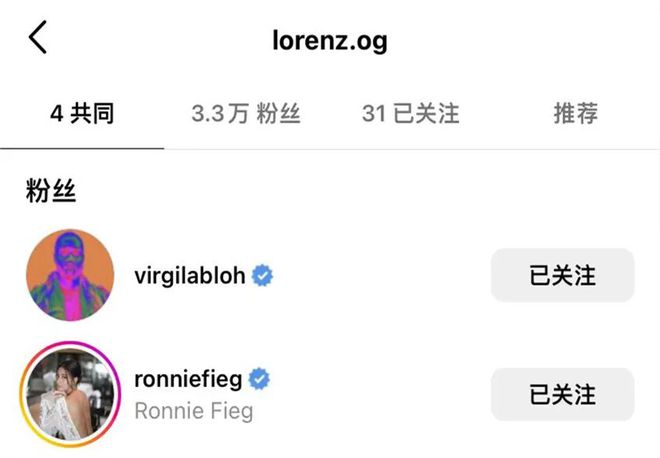Tap the back arrow
Screen dimensions: 660x458
pos(38,38)
